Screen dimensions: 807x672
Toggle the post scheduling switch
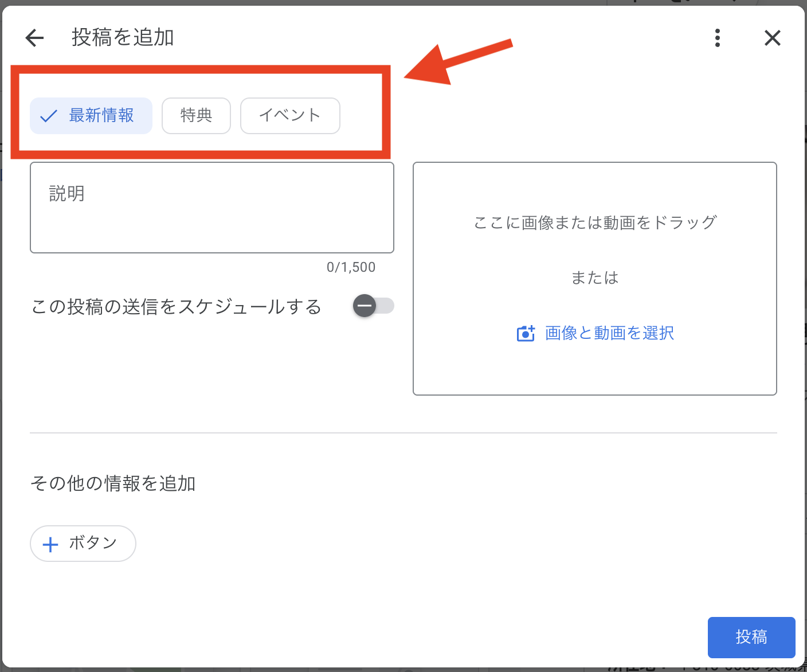(x=373, y=306)
